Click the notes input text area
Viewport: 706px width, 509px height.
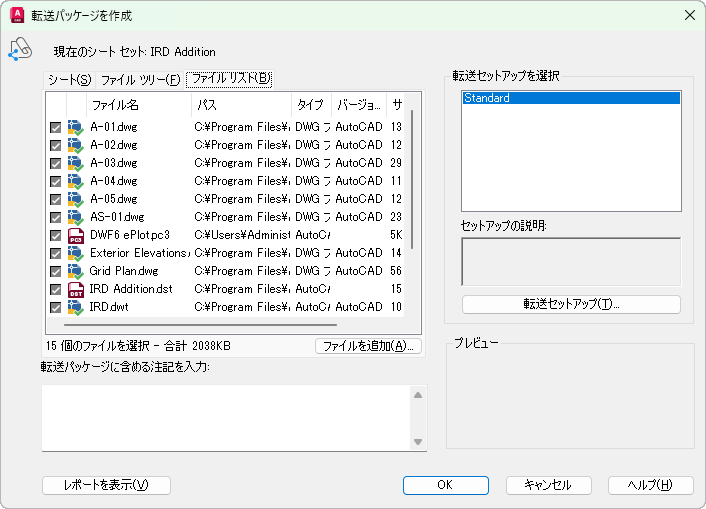(x=226, y=417)
